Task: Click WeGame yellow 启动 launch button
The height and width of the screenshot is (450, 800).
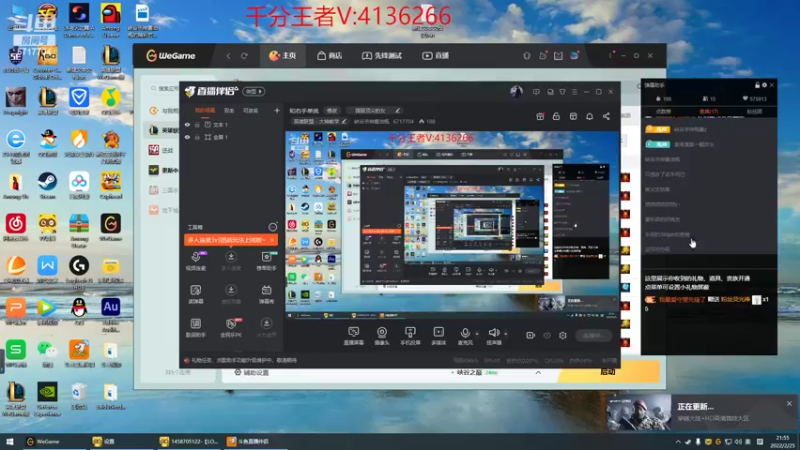Action: click(x=608, y=372)
